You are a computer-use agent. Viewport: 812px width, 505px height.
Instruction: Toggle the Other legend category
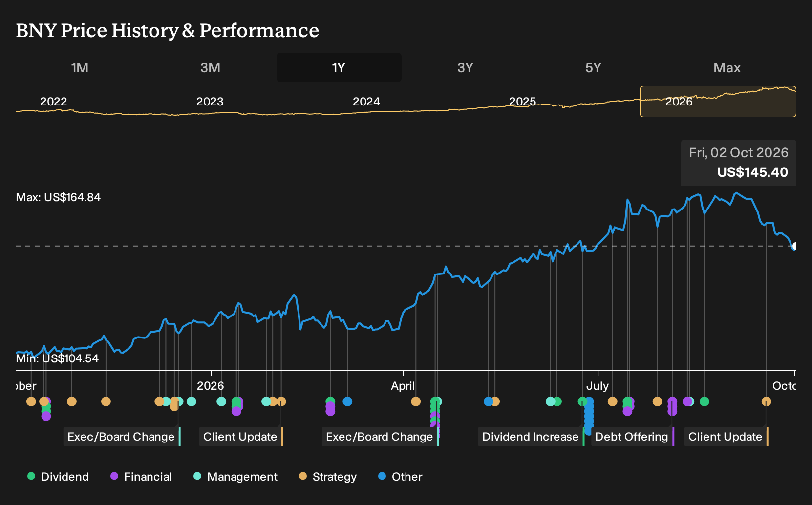[x=400, y=477]
